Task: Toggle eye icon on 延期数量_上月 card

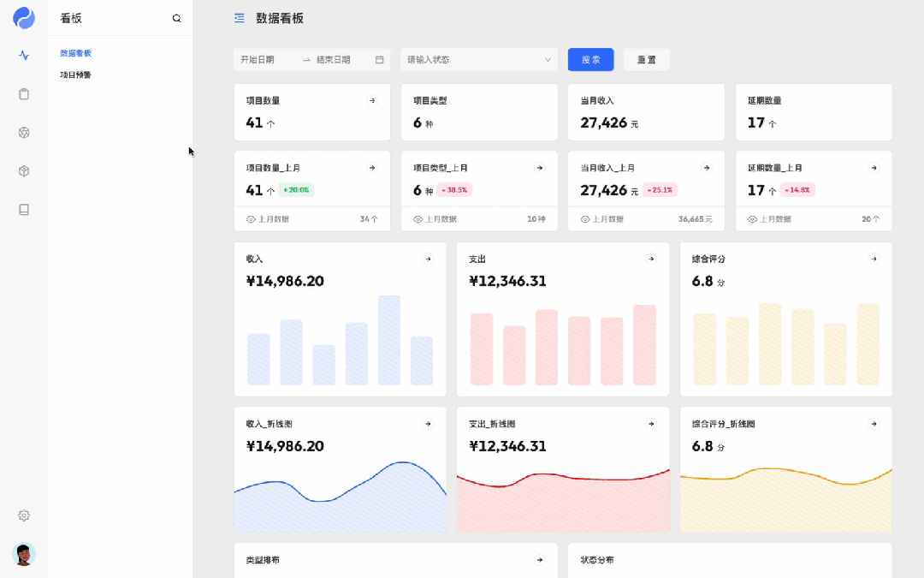Action: (753, 219)
